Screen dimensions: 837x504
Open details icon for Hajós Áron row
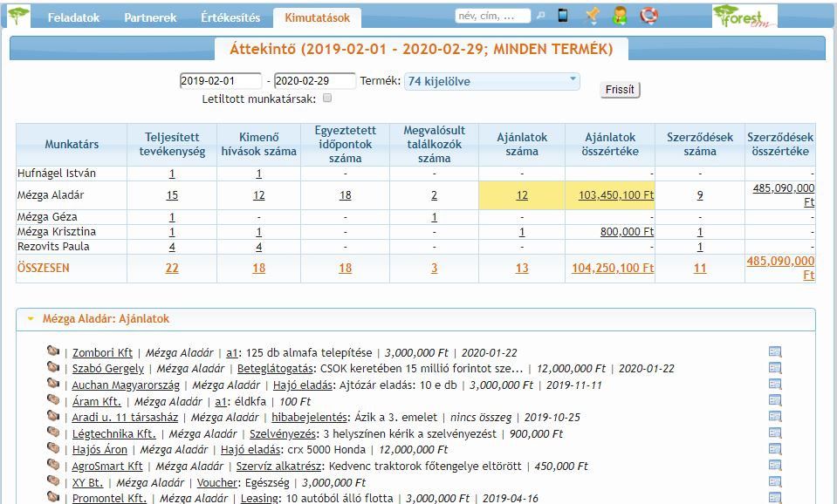coord(775,449)
